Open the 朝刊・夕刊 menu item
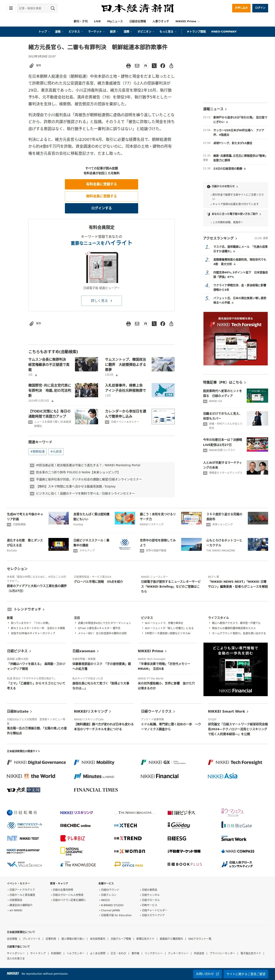275x980 pixels. [x=80, y=21]
